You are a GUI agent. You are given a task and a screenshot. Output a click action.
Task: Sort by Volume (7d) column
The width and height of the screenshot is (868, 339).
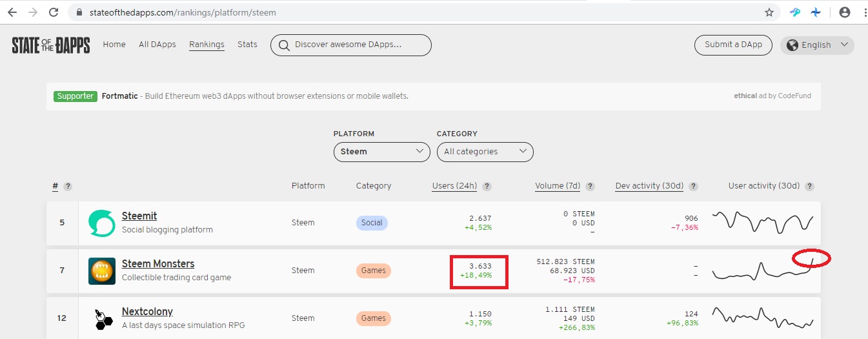pyautogui.click(x=558, y=186)
